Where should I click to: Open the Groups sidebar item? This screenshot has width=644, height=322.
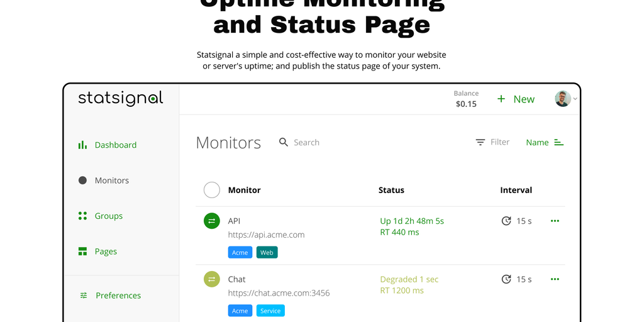[108, 216]
